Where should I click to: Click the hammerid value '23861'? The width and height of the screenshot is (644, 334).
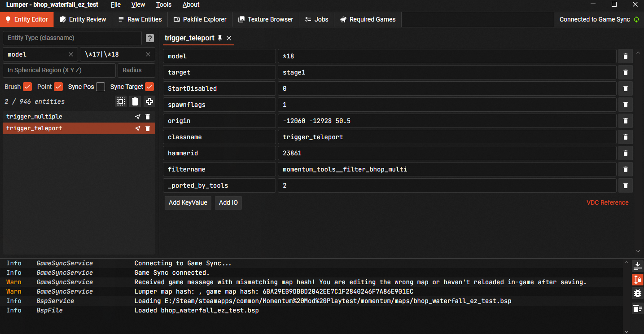tap(447, 153)
